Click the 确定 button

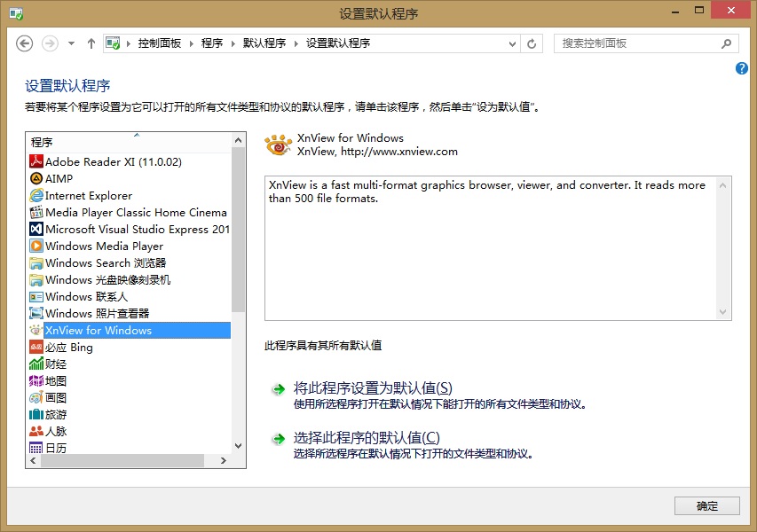[x=706, y=506]
